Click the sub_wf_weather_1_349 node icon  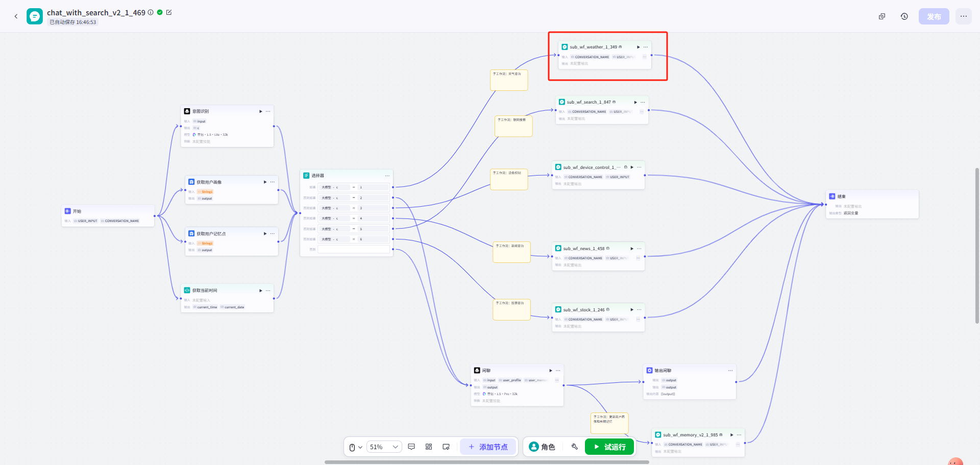(565, 47)
